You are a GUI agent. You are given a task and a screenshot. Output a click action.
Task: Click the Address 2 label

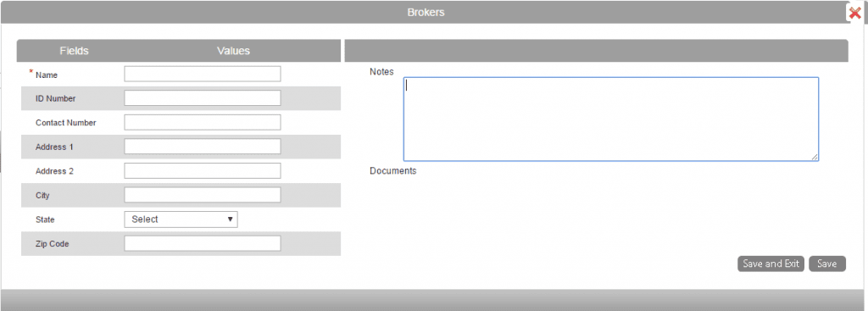coord(54,171)
